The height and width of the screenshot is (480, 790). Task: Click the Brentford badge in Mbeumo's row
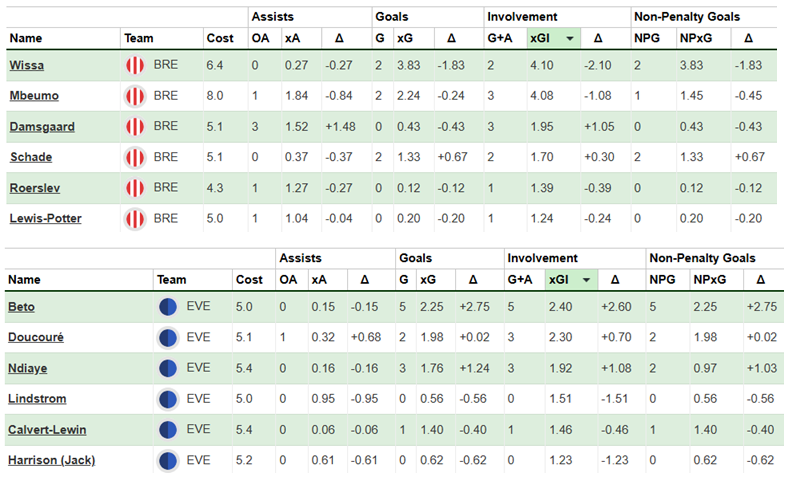pos(135,97)
